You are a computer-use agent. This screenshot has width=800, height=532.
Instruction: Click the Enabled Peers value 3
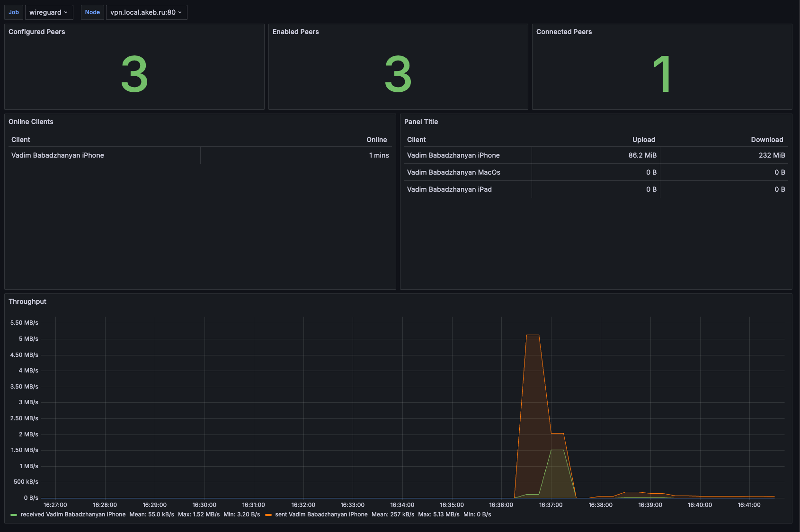click(x=398, y=74)
